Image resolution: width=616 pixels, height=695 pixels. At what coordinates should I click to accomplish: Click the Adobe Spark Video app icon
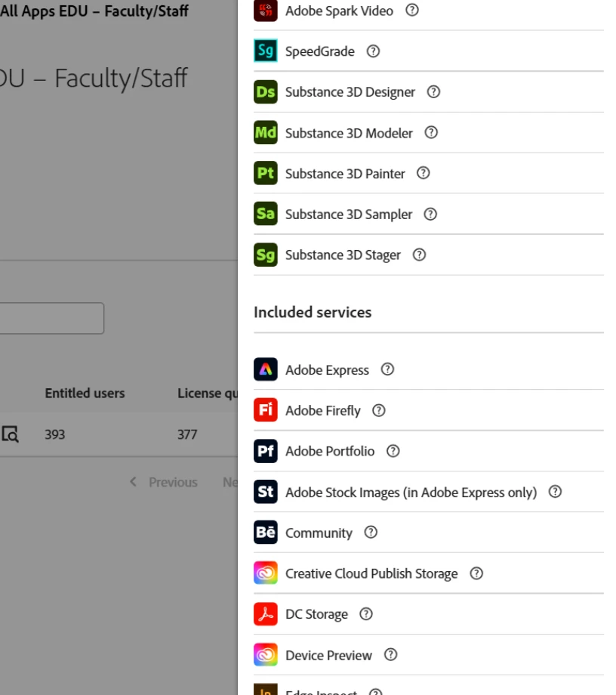pyautogui.click(x=265, y=10)
